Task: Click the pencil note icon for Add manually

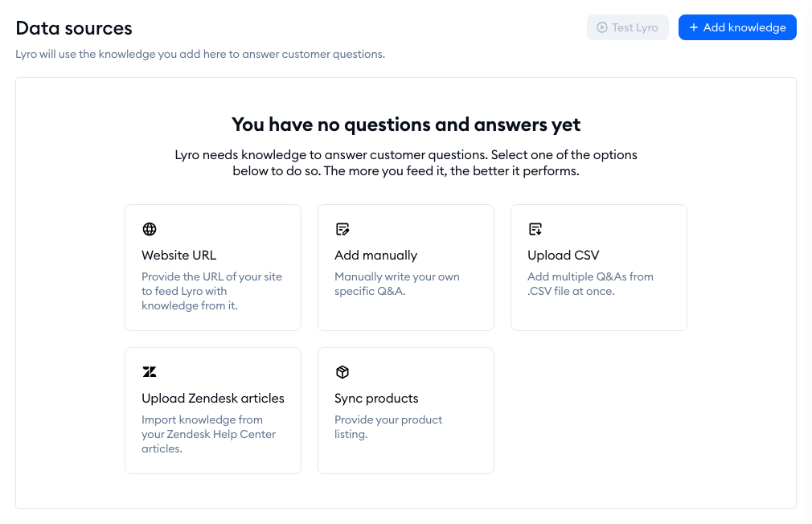Action: [x=342, y=229]
